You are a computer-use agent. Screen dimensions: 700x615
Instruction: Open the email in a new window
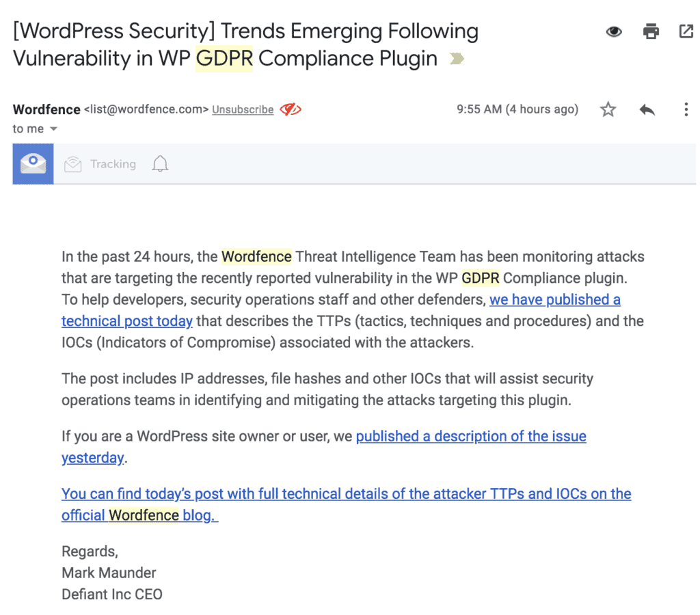click(x=686, y=31)
